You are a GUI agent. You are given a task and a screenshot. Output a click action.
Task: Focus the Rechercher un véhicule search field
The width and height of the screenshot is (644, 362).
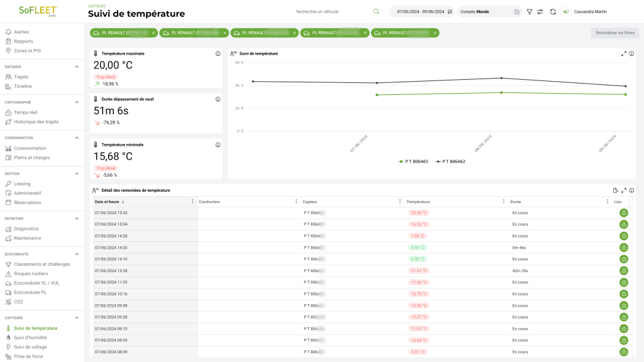333,11
